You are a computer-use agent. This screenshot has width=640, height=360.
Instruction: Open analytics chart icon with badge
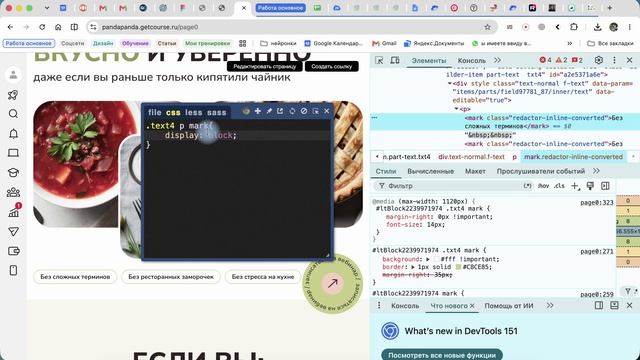14,210
